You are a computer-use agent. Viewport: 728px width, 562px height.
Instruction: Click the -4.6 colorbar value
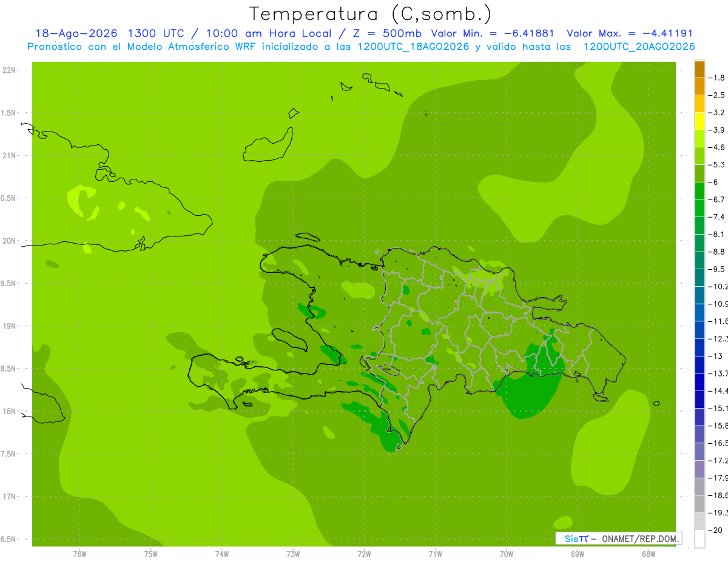tap(717, 147)
